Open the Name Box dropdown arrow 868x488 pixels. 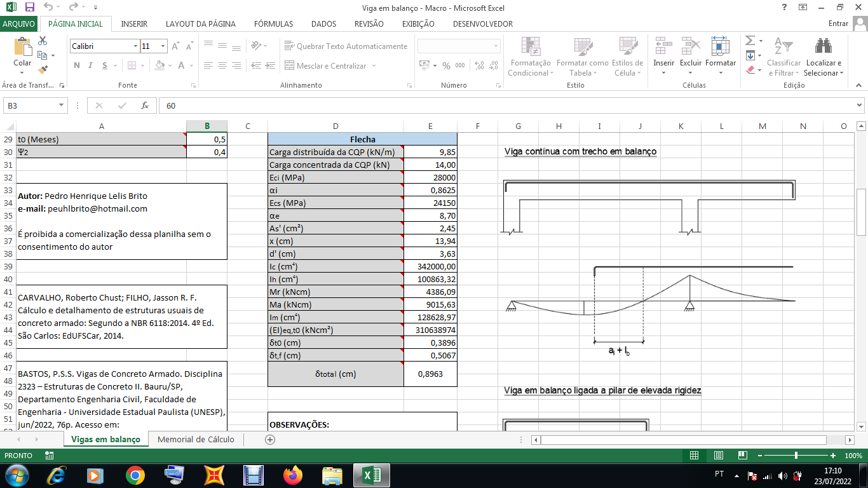[62, 105]
